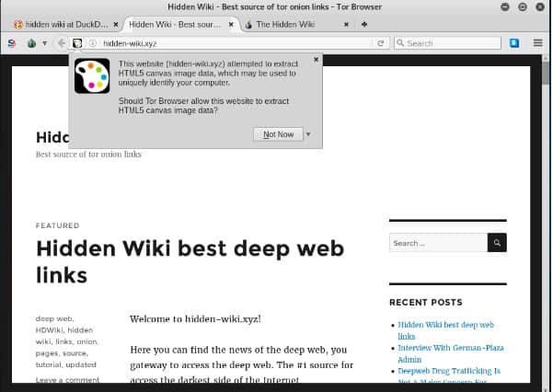
Task: Close the DuckDuckGo tab
Action: pyautogui.click(x=116, y=24)
